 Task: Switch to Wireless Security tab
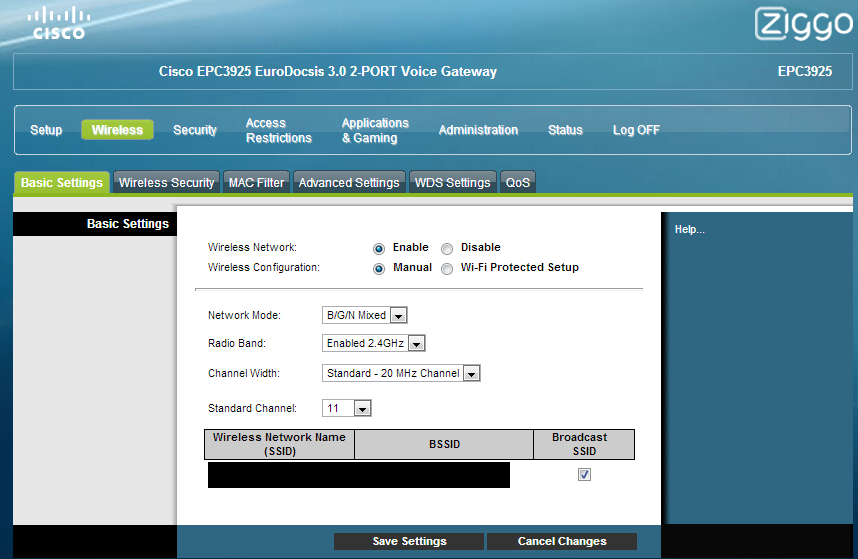[x=166, y=183]
